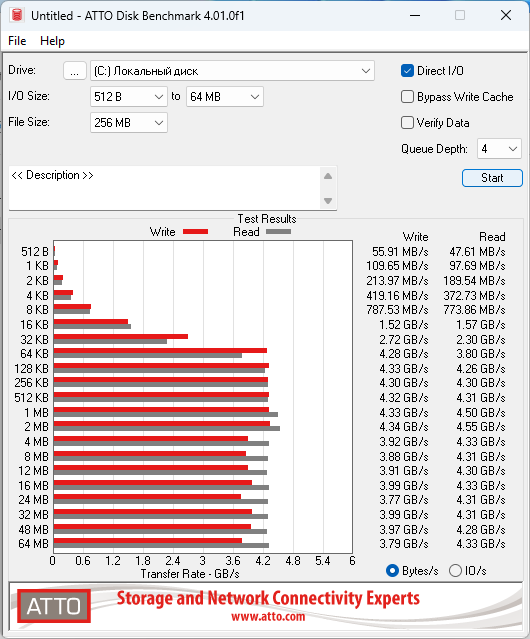
Task: Expand the File Size 256 MB dropdown
Action: point(129,123)
